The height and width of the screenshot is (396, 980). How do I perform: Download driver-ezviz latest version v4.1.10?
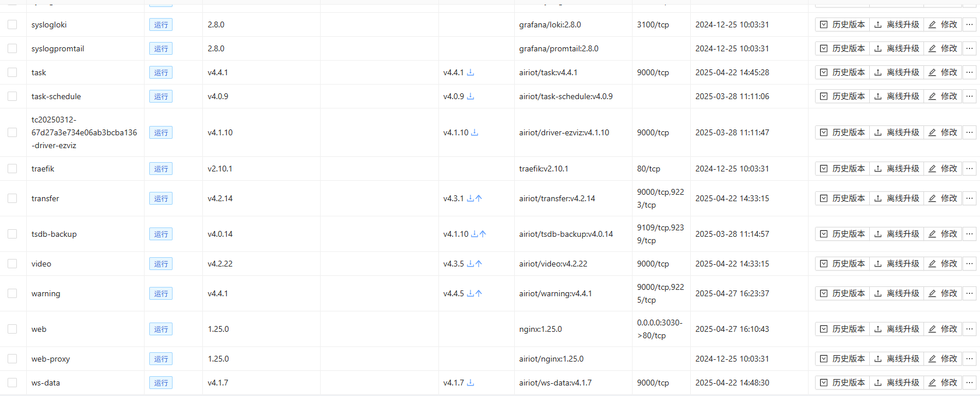pos(475,132)
